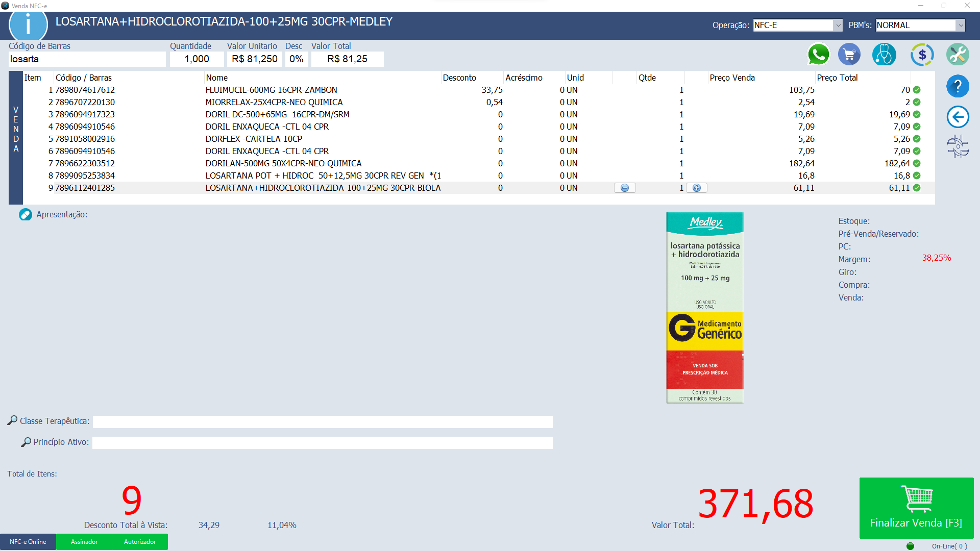
Task: Expand the PBM's NORMAL dropdown
Action: (960, 25)
